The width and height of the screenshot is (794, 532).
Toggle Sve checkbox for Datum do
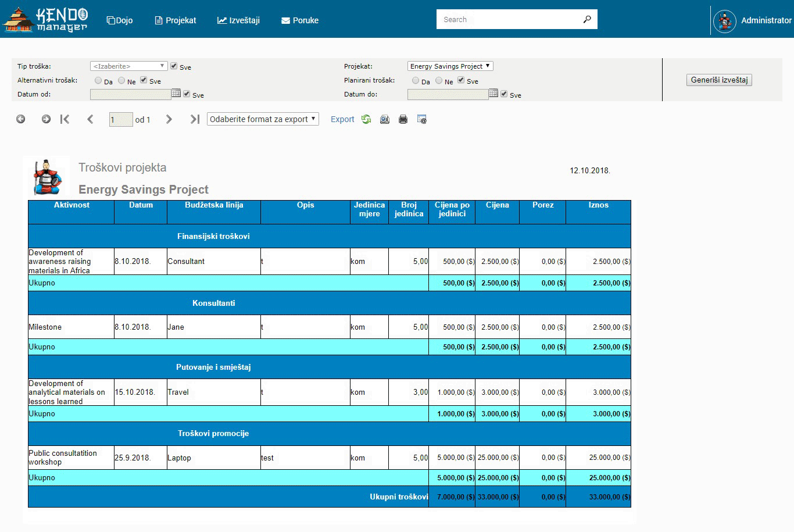504,94
